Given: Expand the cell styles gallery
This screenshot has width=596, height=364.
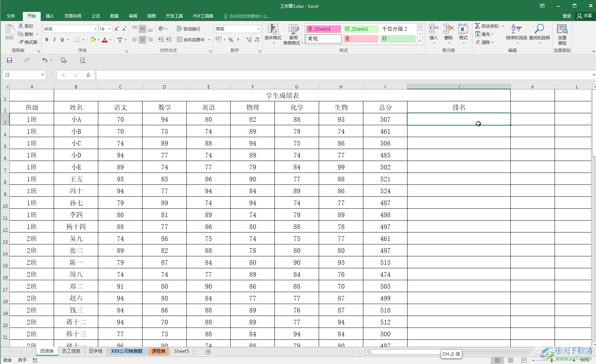Looking at the screenshot, I should [419, 41].
